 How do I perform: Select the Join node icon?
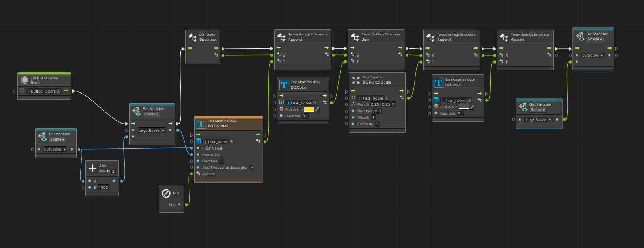coord(355,37)
